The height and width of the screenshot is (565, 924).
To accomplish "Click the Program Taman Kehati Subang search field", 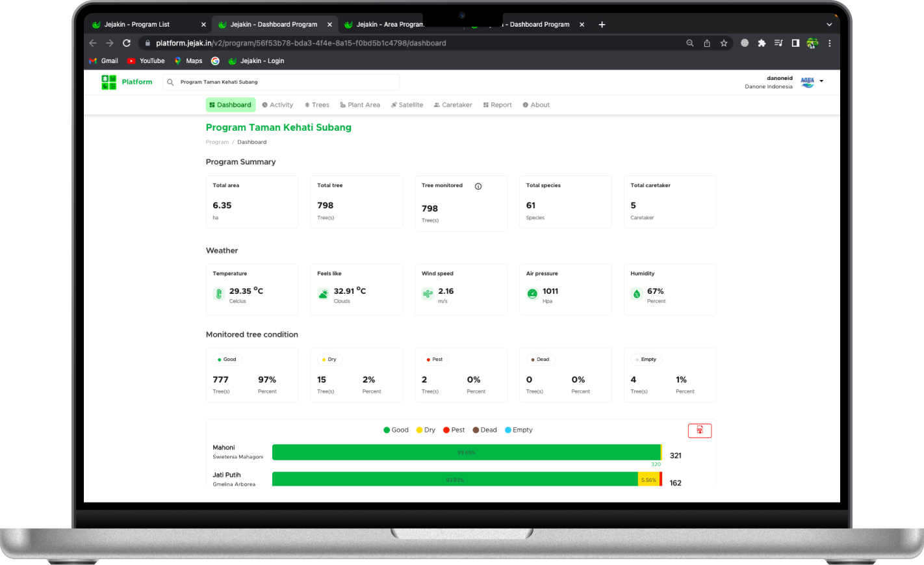I will (286, 83).
